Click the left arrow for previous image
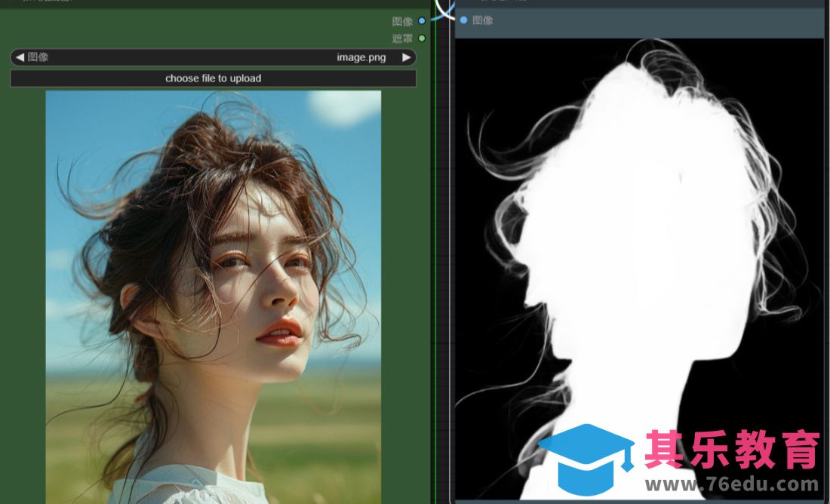Screen dimensions: 830x504 pyautogui.click(x=20, y=57)
